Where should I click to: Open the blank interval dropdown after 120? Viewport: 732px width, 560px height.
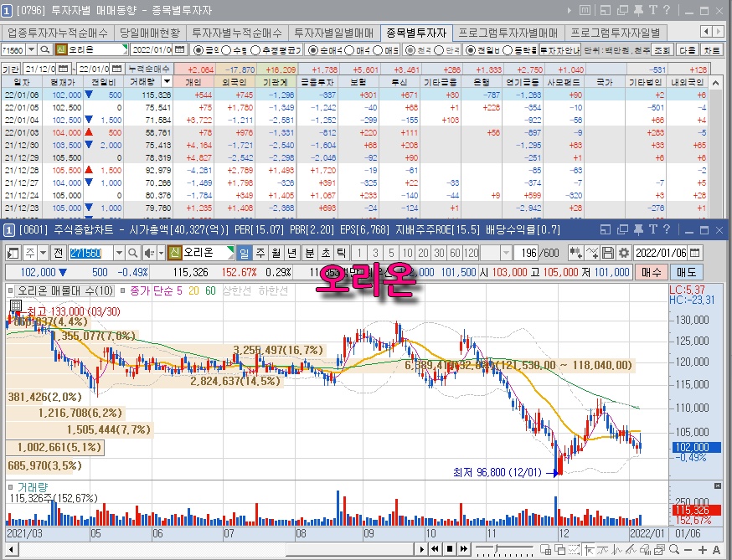pos(506,254)
